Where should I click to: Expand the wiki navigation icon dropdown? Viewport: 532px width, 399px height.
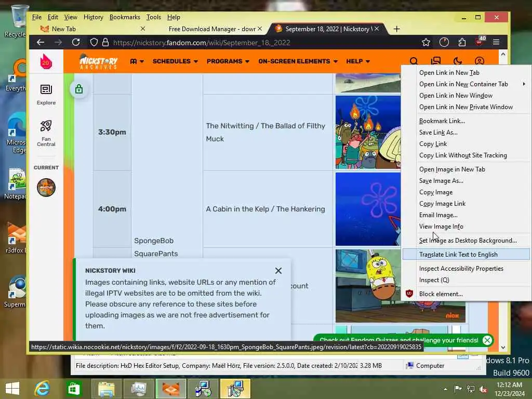[x=137, y=61]
